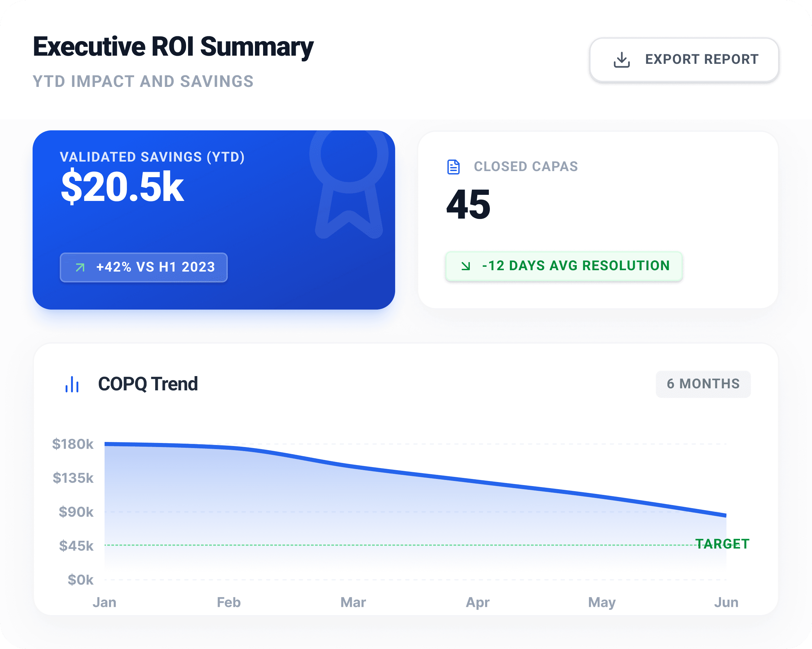
Task: Click the COPQ Trend heading
Action: click(x=148, y=384)
